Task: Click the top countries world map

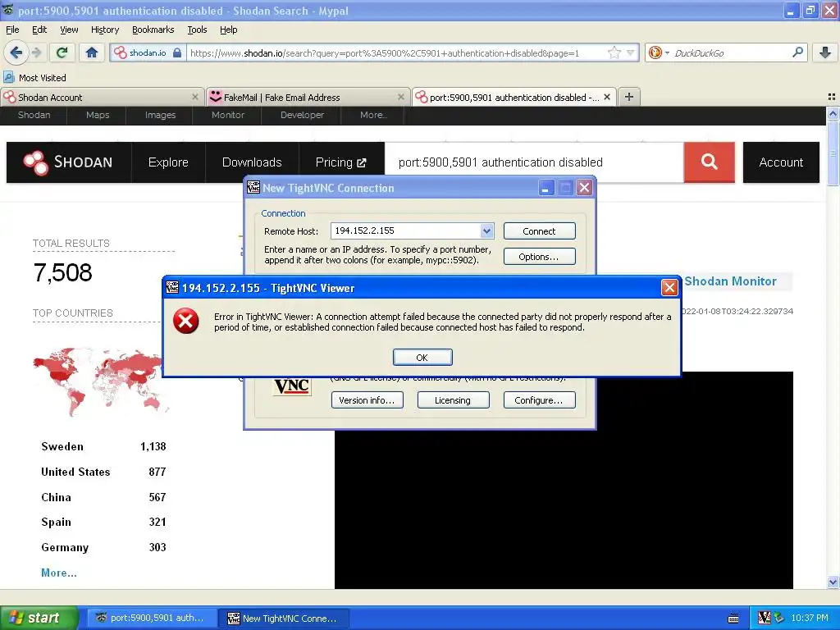Action: pyautogui.click(x=99, y=381)
